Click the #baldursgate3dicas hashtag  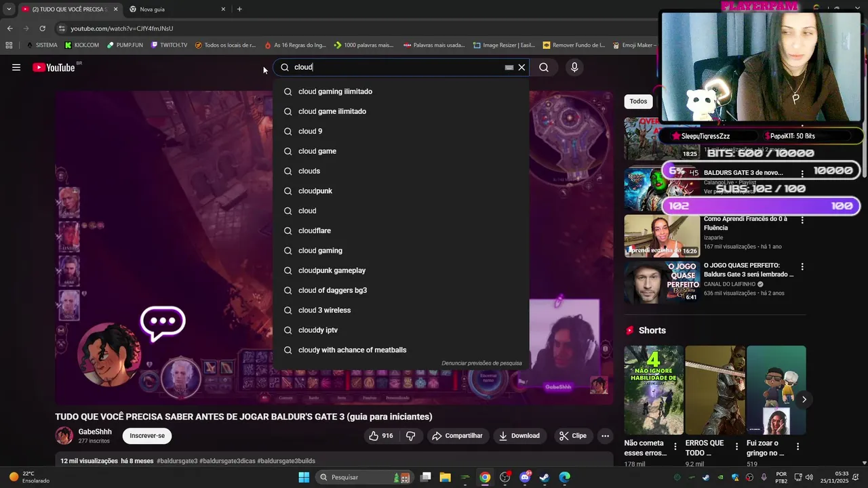[x=227, y=461]
